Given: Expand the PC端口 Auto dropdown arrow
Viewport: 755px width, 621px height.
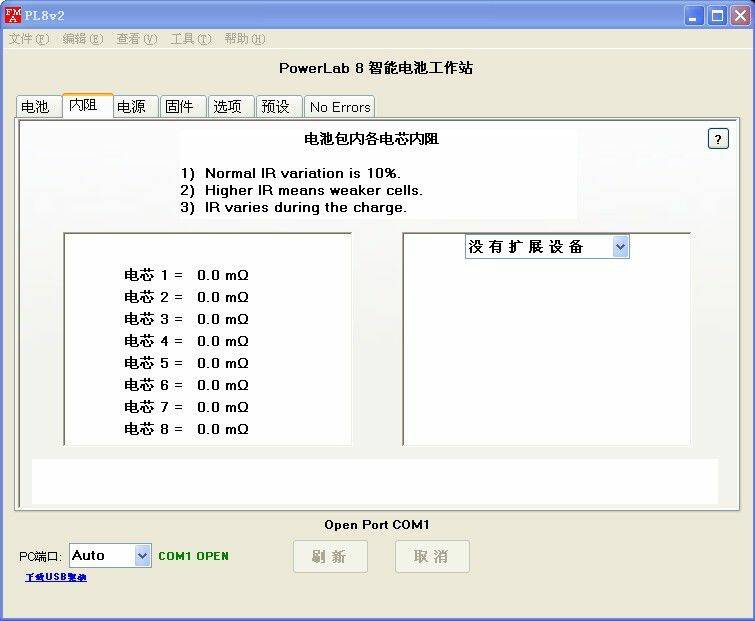Looking at the screenshot, I should [142, 556].
